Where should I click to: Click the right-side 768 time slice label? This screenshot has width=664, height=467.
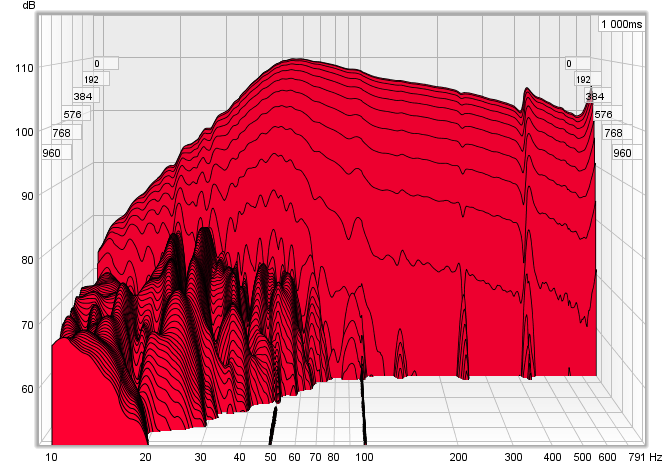coord(613,133)
